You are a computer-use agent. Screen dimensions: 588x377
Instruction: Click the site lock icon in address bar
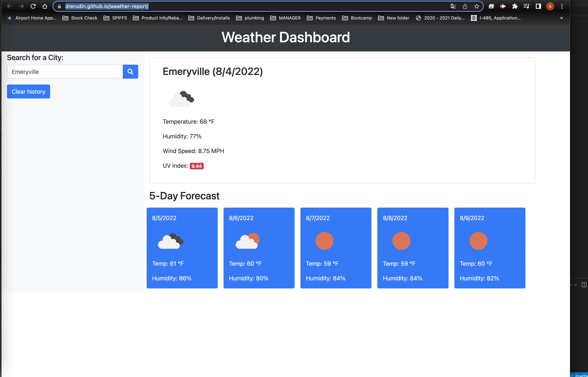[59, 6]
